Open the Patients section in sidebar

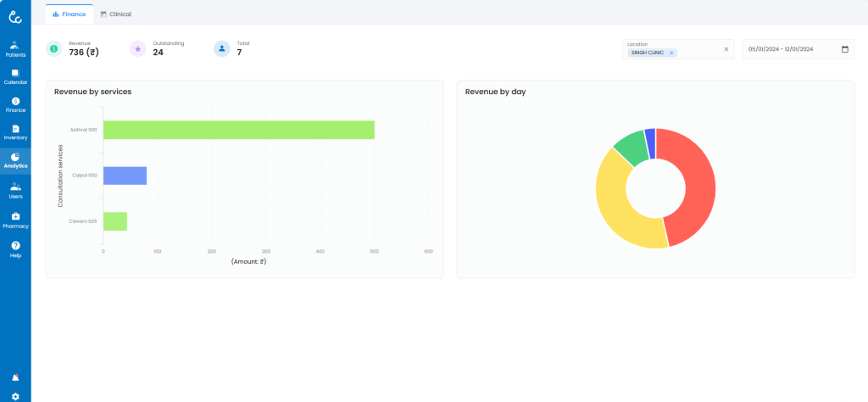[15, 48]
